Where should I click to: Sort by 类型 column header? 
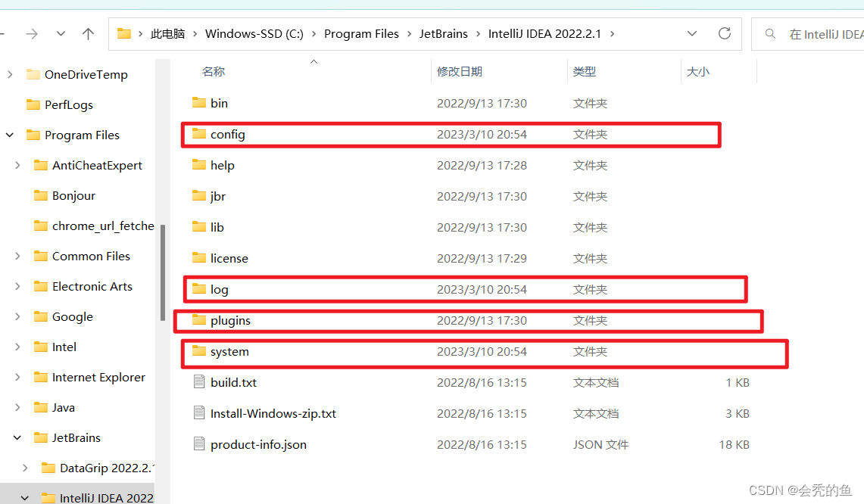pyautogui.click(x=584, y=72)
